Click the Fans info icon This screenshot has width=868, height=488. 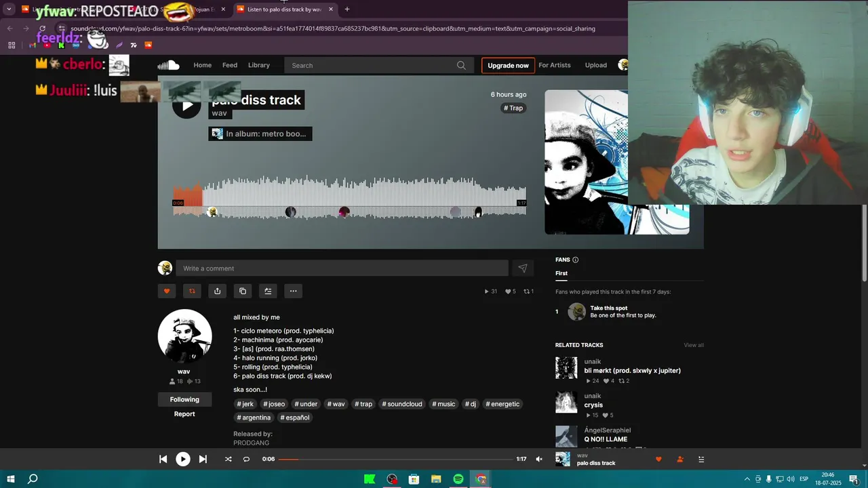[x=576, y=260]
